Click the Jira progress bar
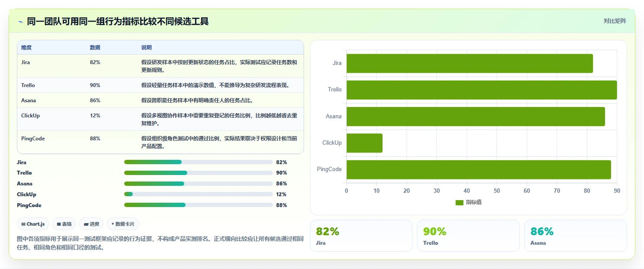The height and width of the screenshot is (269, 644). point(199,162)
